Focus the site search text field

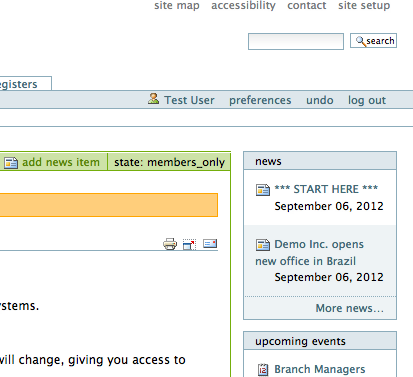pyautogui.click(x=296, y=42)
